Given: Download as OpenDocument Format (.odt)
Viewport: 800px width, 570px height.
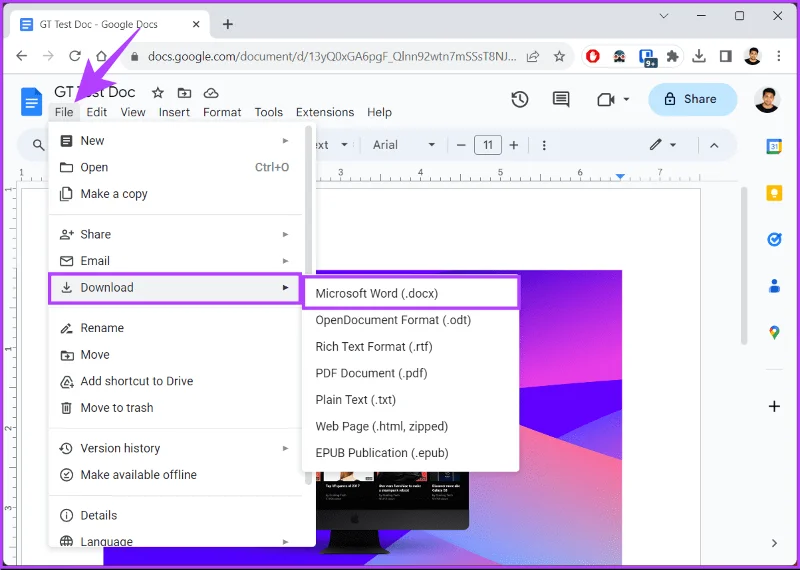Looking at the screenshot, I should [411, 320].
